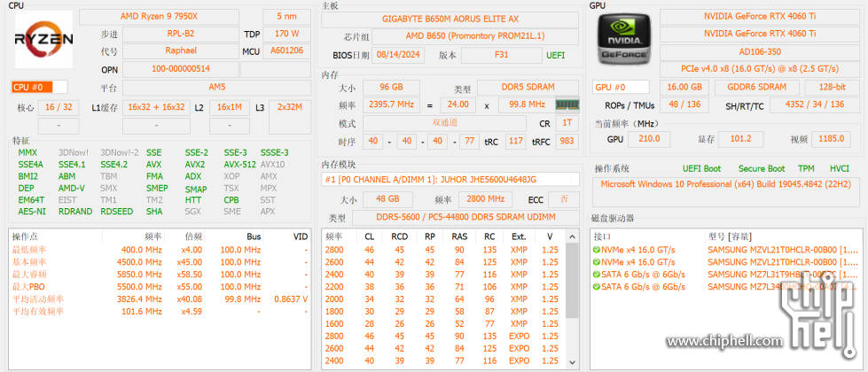Click the DDR5 SDRAM memory type field
The image size is (868, 372).
click(x=528, y=88)
